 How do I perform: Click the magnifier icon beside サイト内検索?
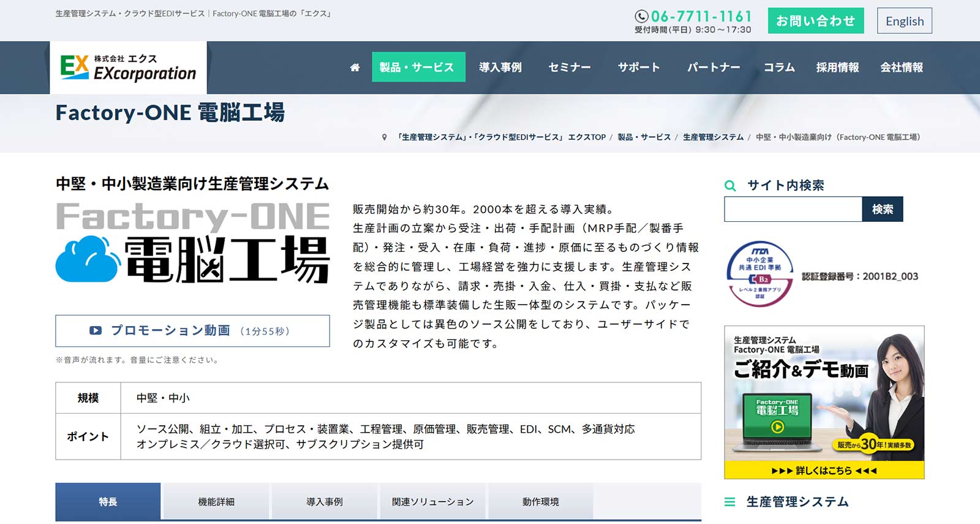(x=730, y=185)
